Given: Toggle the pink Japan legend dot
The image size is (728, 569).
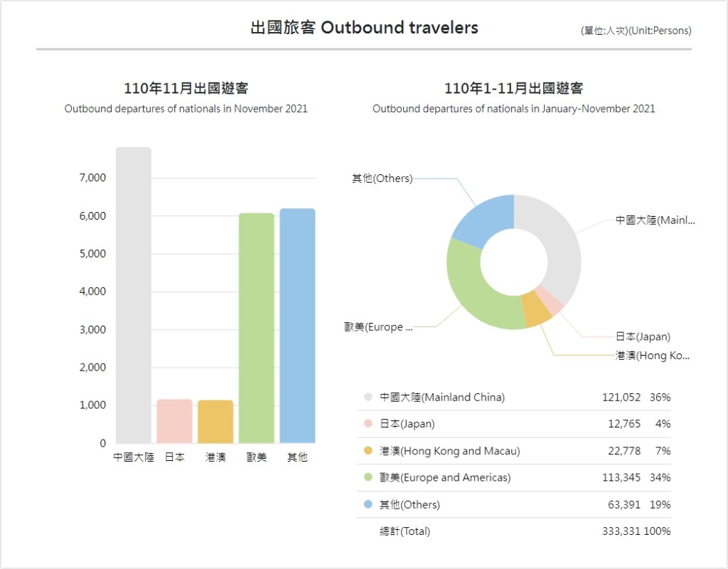Looking at the screenshot, I should pyautogui.click(x=368, y=424).
